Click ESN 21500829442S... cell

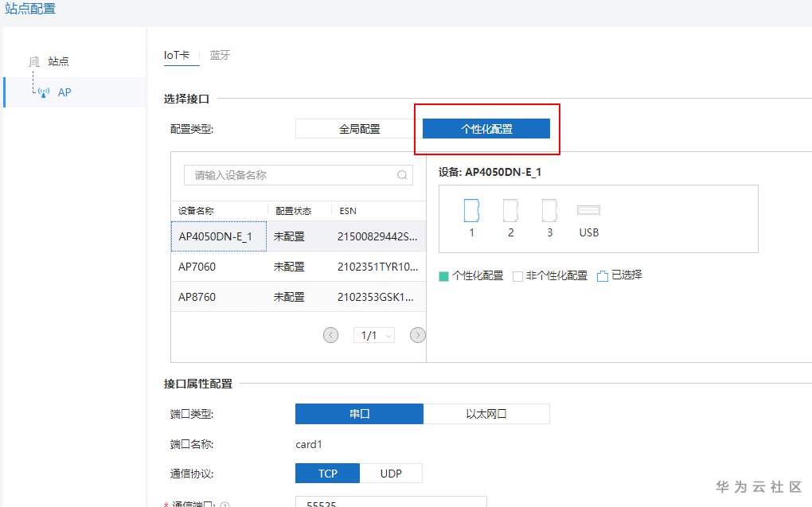[377, 236]
